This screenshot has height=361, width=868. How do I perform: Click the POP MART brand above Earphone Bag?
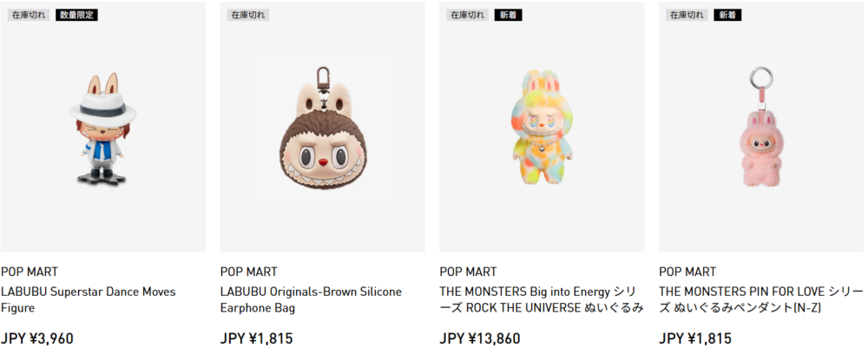[249, 272]
